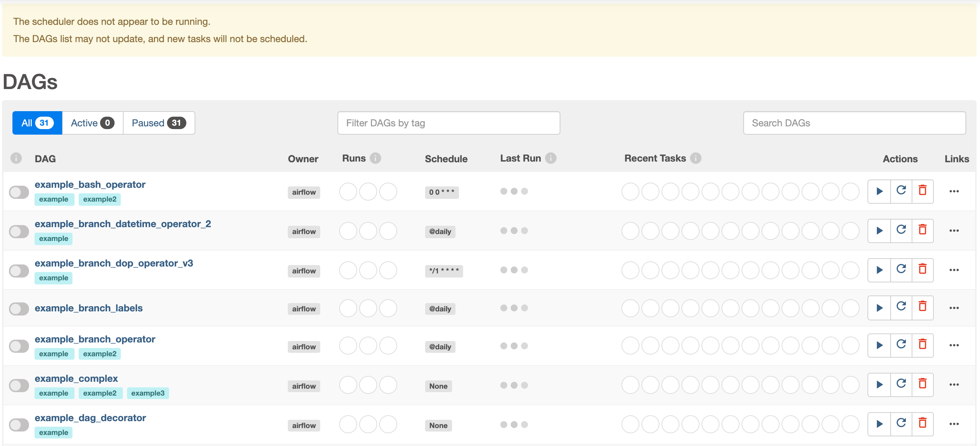Enable the example_complex DAG toggle
This screenshot has height=446, width=980.
tap(19, 385)
